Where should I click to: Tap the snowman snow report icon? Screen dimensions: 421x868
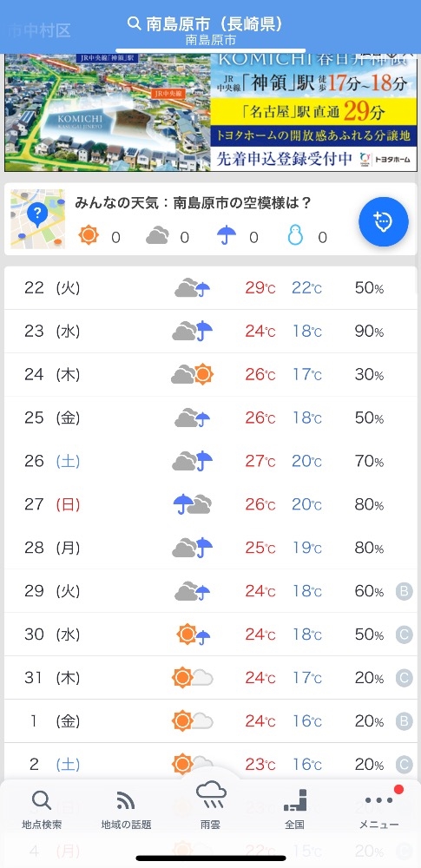point(295,236)
